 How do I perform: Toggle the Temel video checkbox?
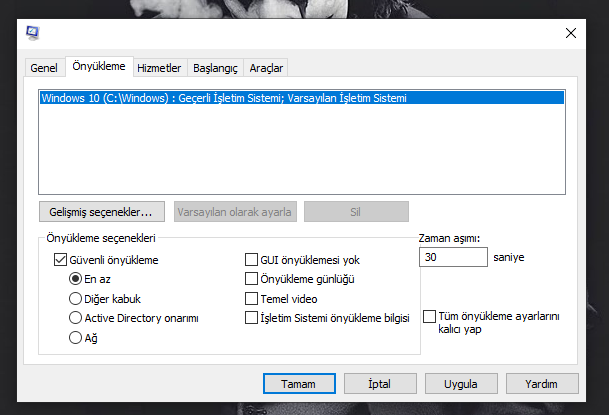tap(252, 298)
